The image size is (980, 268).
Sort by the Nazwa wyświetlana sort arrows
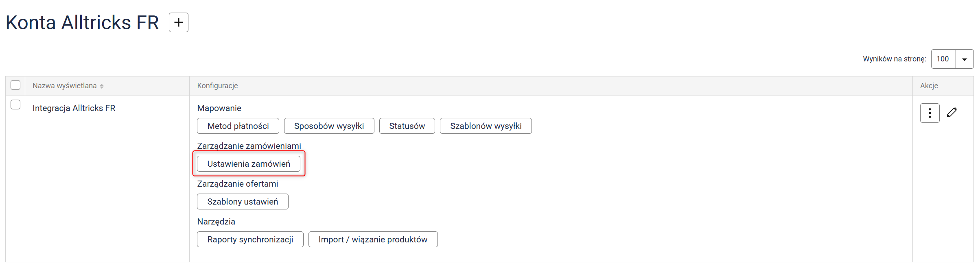tap(102, 86)
